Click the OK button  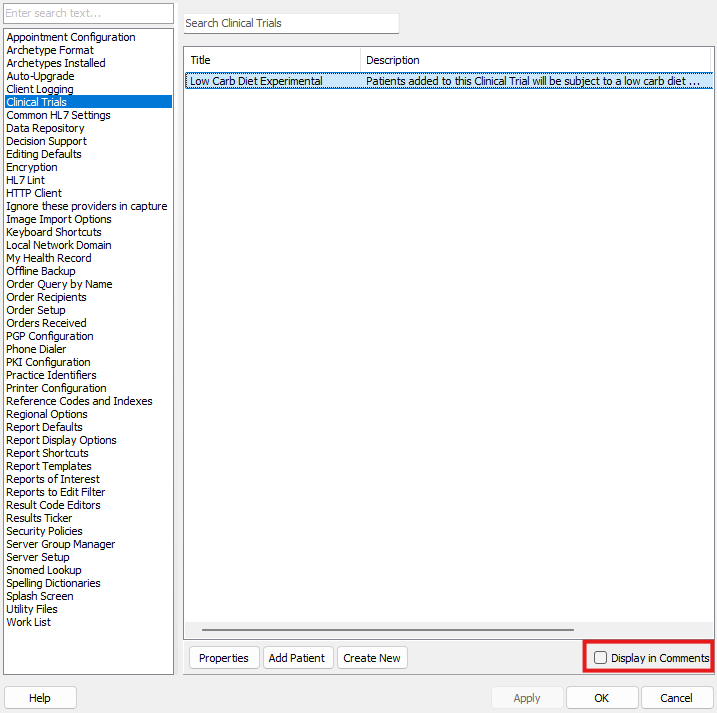click(x=601, y=698)
